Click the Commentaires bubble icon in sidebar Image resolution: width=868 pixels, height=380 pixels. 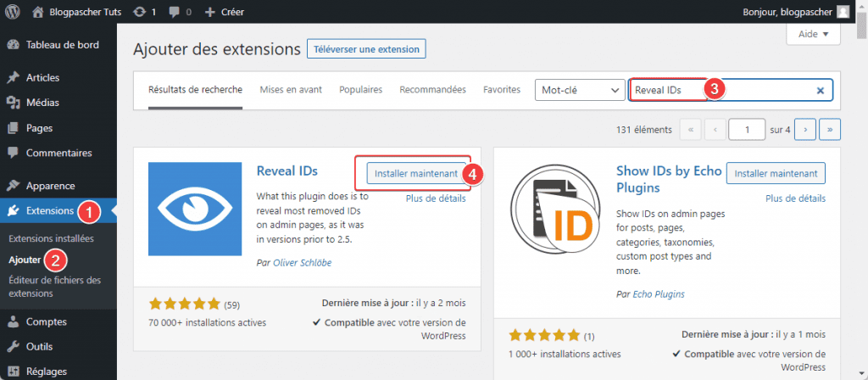point(14,153)
